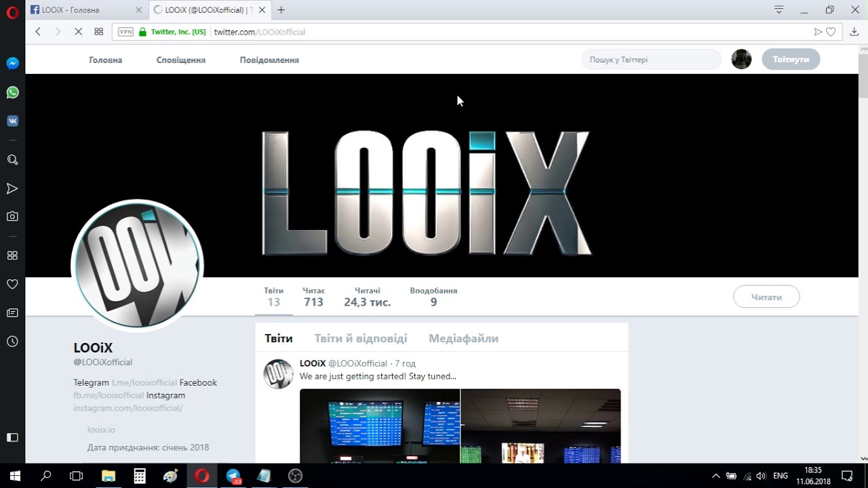The image size is (868, 488).
Task: Open the t.me/looixofficial Telegram link
Action: pyautogui.click(x=144, y=382)
